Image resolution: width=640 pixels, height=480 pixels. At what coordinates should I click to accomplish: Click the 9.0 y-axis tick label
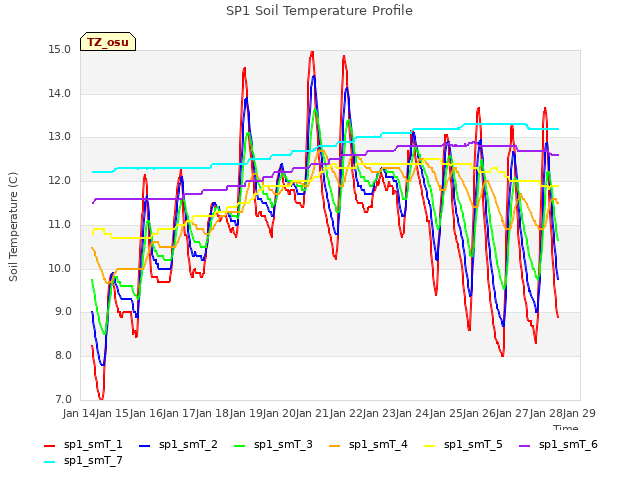click(x=62, y=312)
